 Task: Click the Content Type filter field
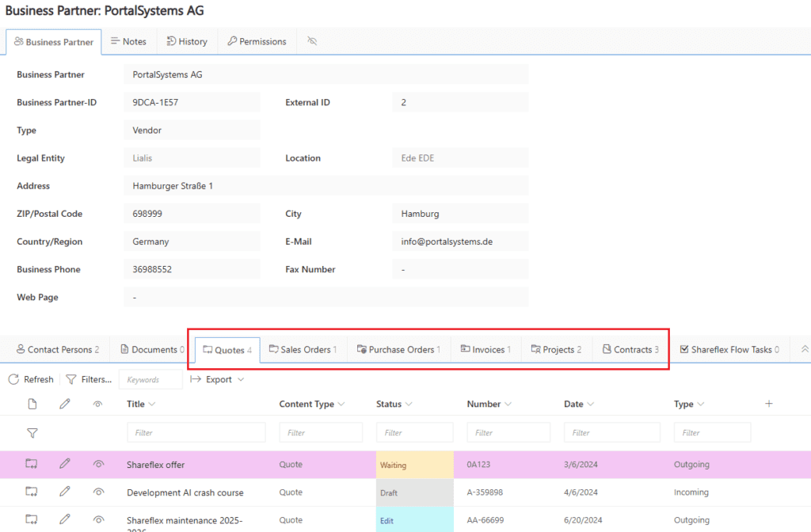321,432
